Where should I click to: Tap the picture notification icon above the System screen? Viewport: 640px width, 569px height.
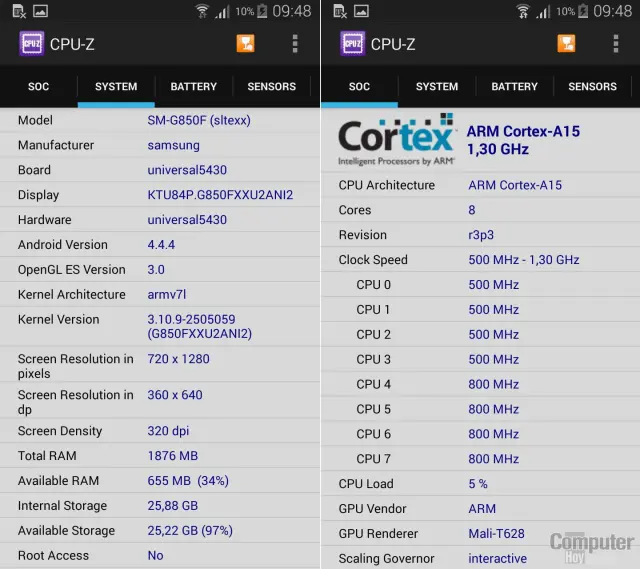tap(40, 12)
